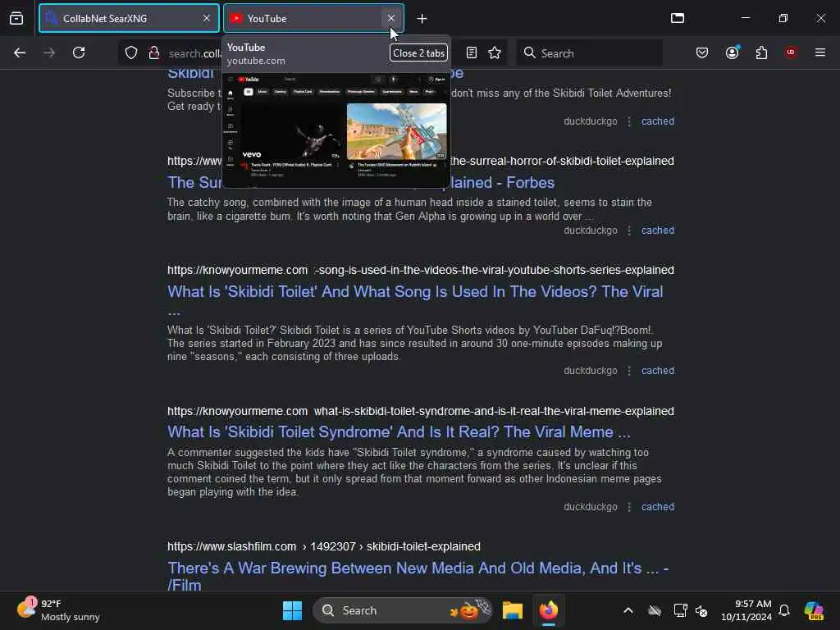Screen dimensions: 840x630
Task: Launch Copilot preview icon in taskbar
Action: [814, 610]
